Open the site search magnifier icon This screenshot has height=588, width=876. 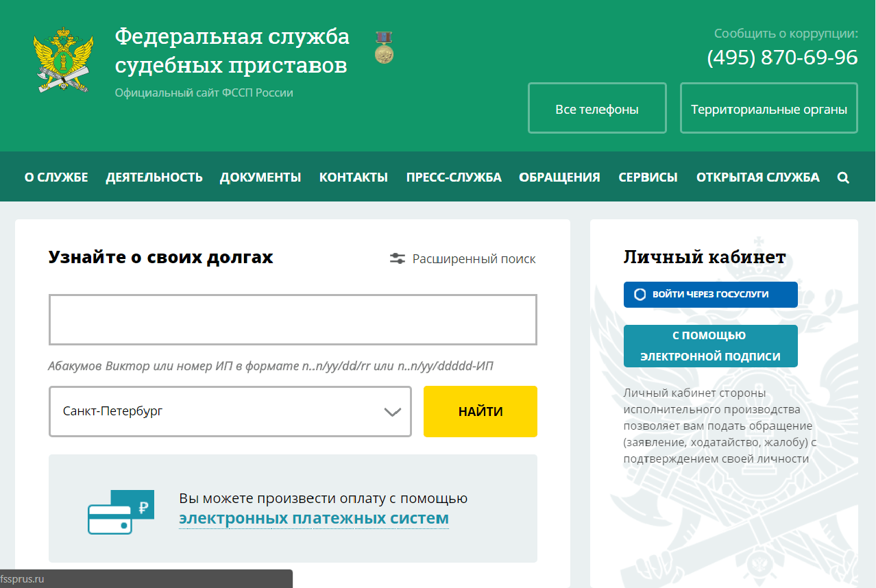coord(843,177)
